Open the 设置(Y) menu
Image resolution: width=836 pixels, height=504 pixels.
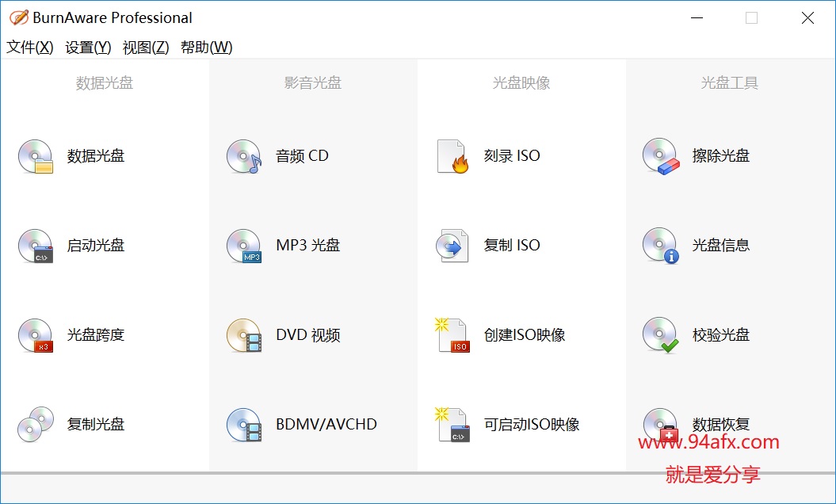tap(88, 47)
